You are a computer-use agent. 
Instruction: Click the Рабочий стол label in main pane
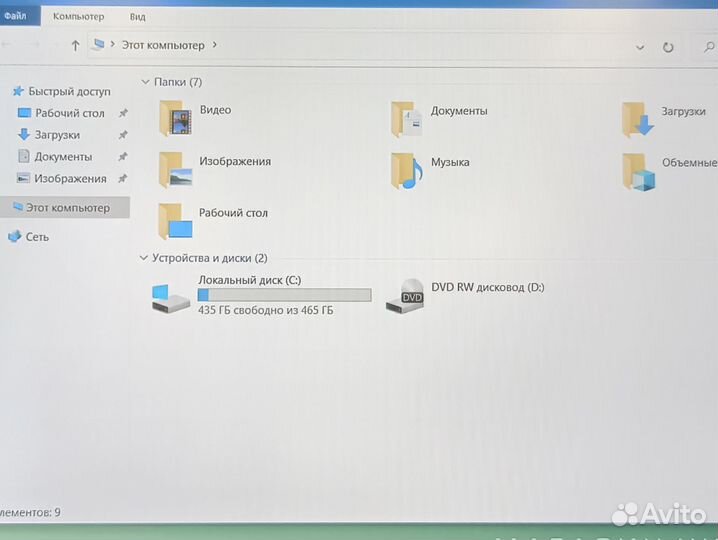click(x=233, y=213)
